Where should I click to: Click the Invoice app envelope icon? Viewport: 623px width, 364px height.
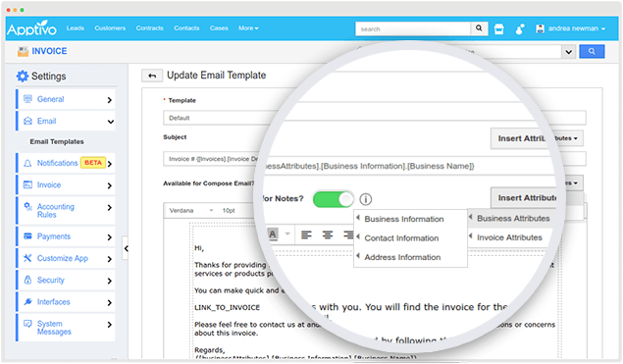pyautogui.click(x=23, y=51)
